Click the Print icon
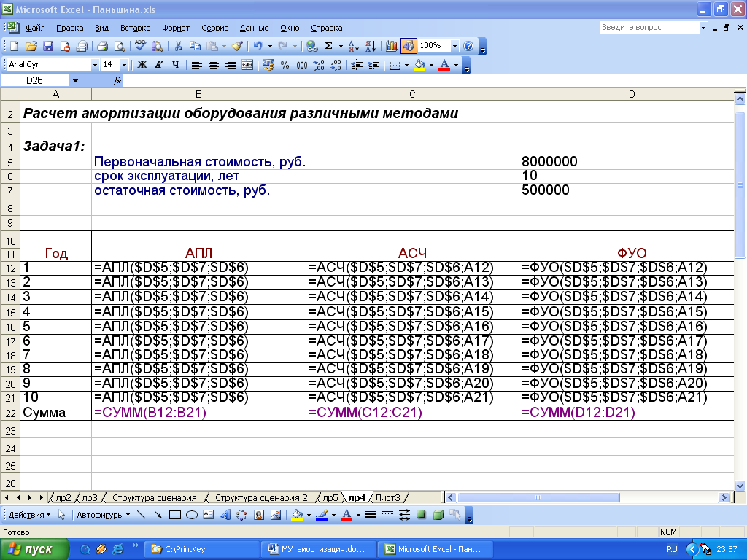The height and width of the screenshot is (560, 747). coord(102,46)
